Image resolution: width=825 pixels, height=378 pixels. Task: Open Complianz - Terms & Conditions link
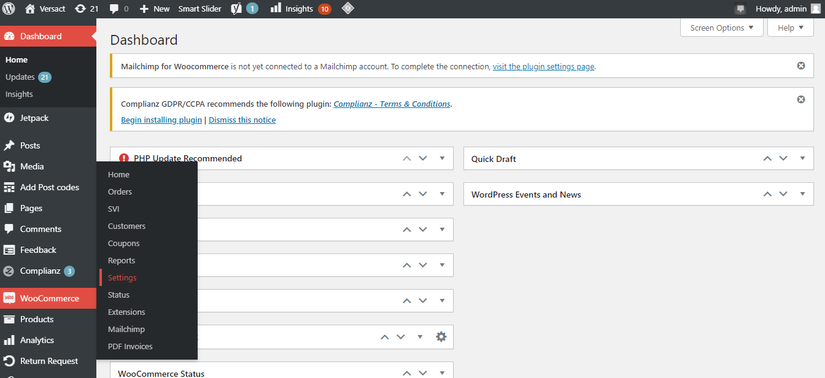pos(392,104)
